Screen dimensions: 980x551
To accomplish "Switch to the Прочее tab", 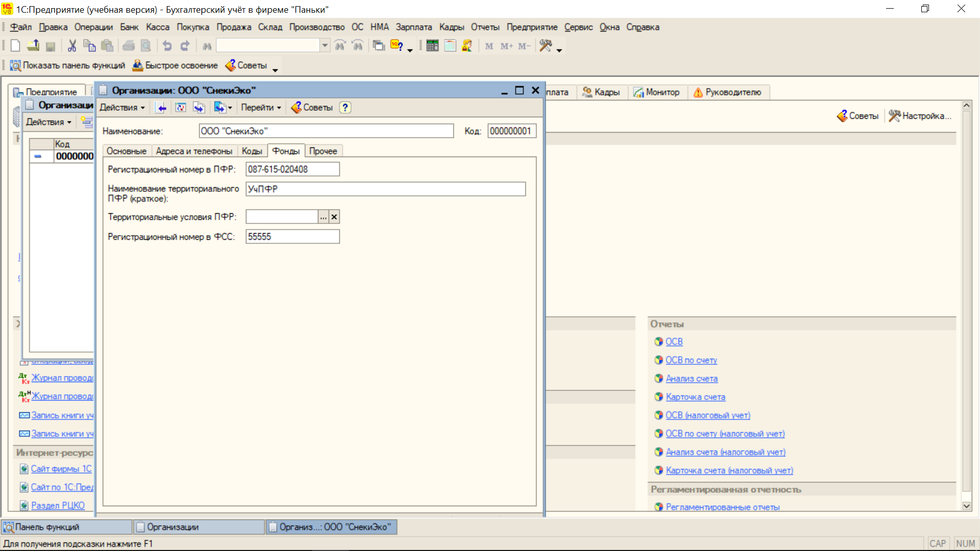I will coord(323,151).
